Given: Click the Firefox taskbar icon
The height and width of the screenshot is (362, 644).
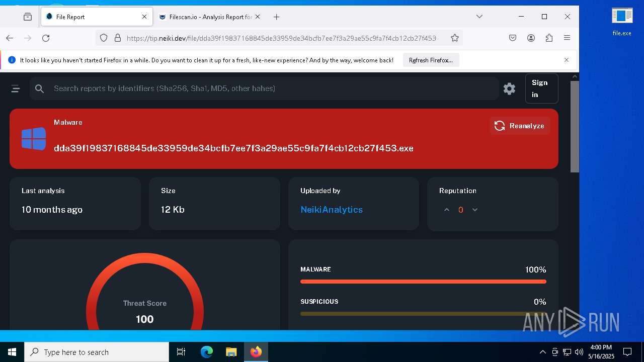Looking at the screenshot, I should click(256, 352).
